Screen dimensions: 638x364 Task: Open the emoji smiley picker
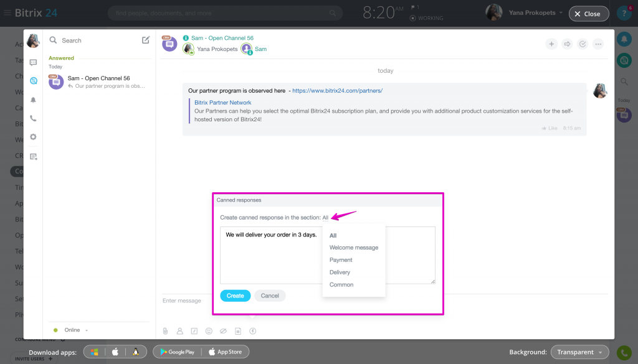point(209,331)
